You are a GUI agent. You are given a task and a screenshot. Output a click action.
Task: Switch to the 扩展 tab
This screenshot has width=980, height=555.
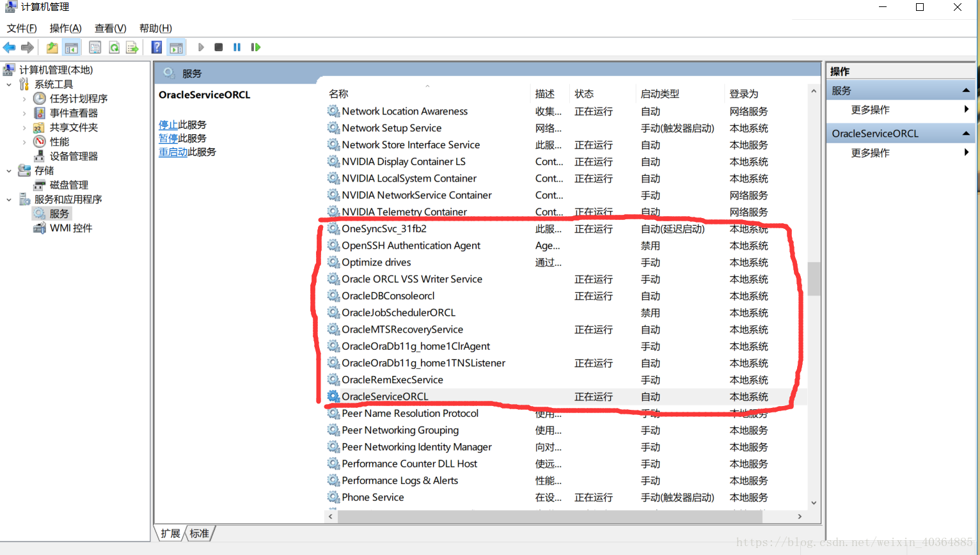pyautogui.click(x=170, y=533)
